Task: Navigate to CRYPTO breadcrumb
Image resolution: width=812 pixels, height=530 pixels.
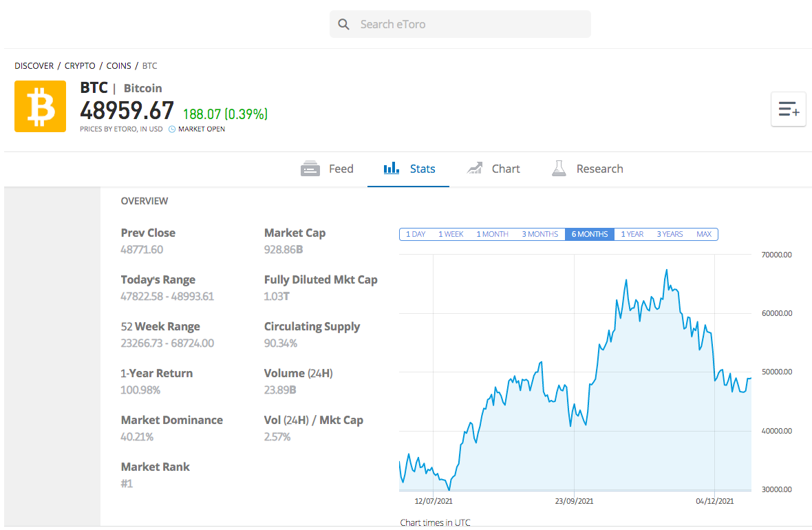Action: pyautogui.click(x=80, y=66)
